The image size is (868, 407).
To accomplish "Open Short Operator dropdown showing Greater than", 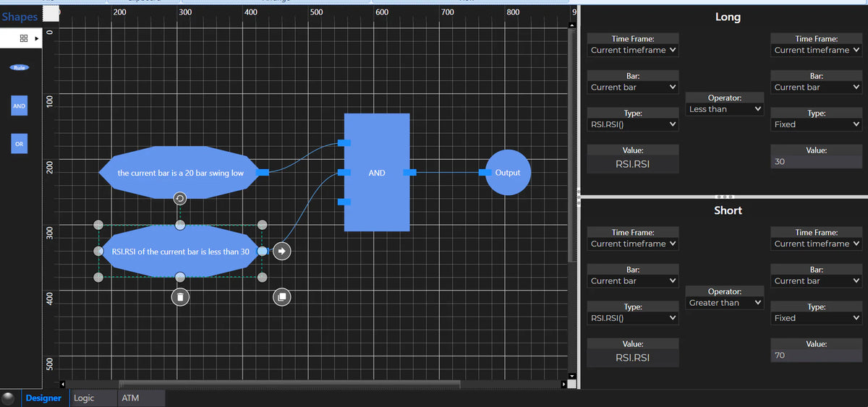I will click(726, 303).
